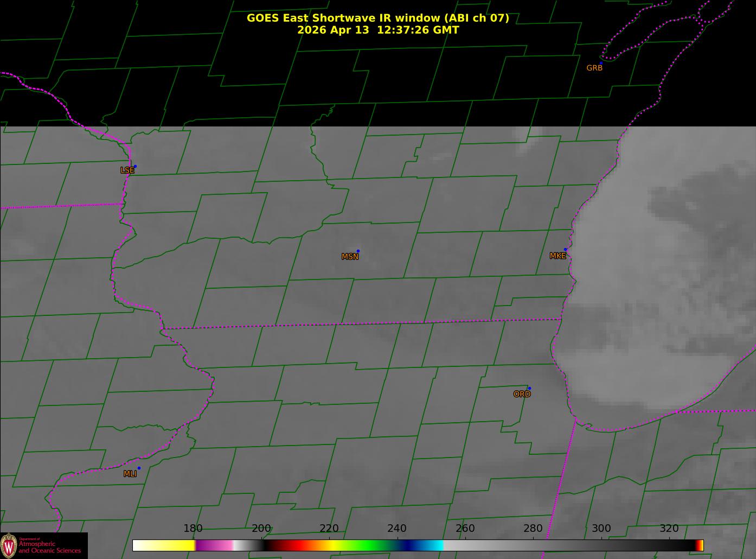
Task: Pick the green band of the color scale
Action: (369, 545)
